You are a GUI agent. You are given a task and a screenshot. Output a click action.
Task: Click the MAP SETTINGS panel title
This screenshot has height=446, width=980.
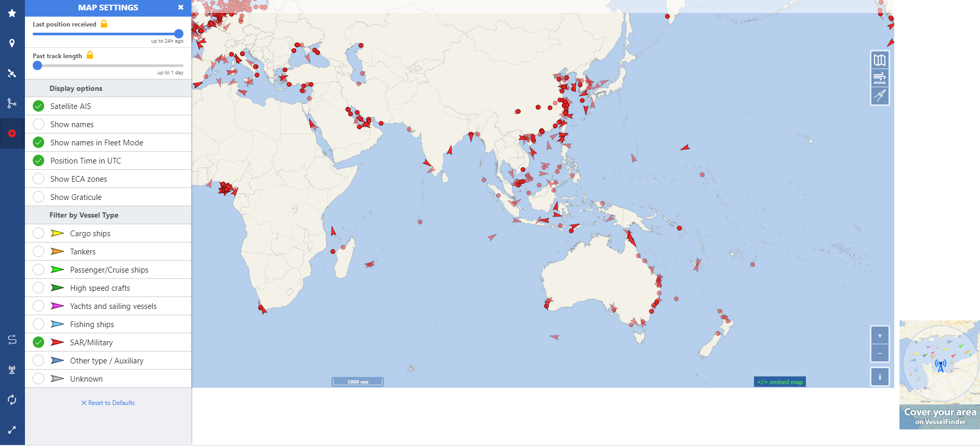click(108, 7)
